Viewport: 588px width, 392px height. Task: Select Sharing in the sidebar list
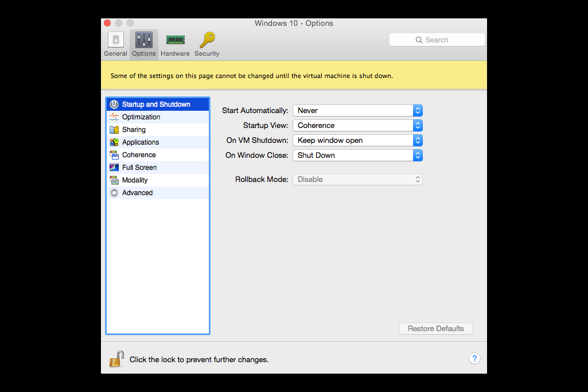[158, 130]
